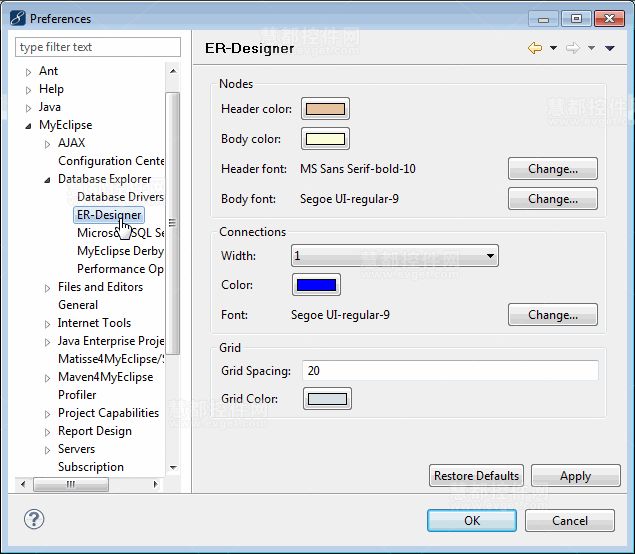Image resolution: width=635 pixels, height=554 pixels.
Task: Click the type filter text box
Action: [x=98, y=47]
